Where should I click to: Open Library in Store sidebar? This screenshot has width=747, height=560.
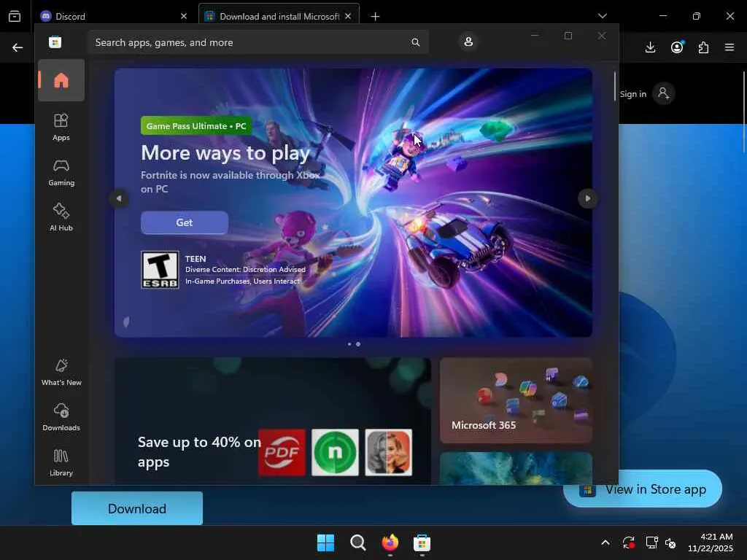point(61,462)
